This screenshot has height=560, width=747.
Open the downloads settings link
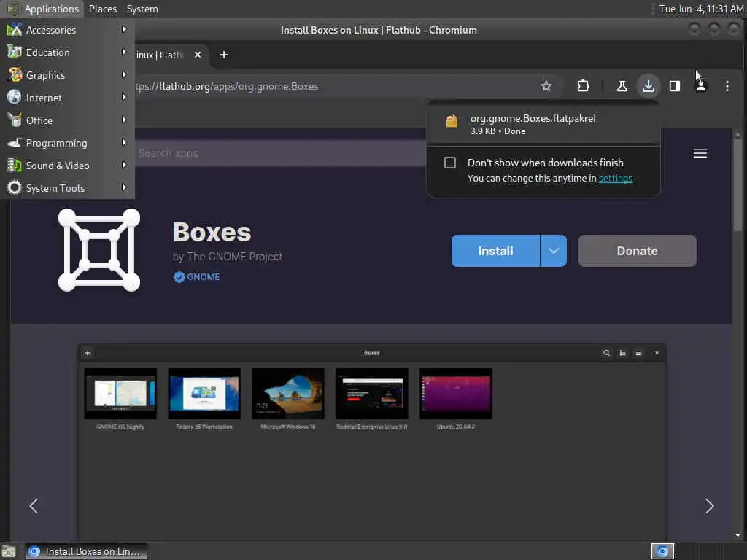tap(615, 178)
